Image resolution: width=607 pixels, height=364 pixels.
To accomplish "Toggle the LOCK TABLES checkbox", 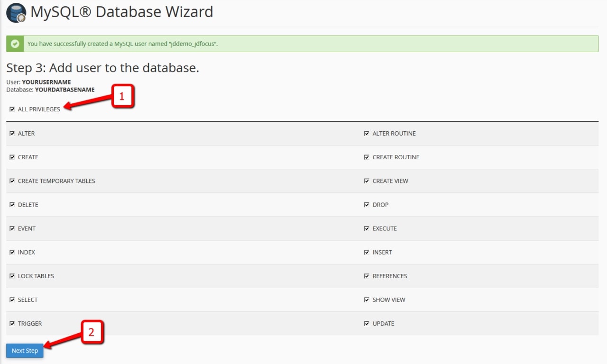I will 12,276.
